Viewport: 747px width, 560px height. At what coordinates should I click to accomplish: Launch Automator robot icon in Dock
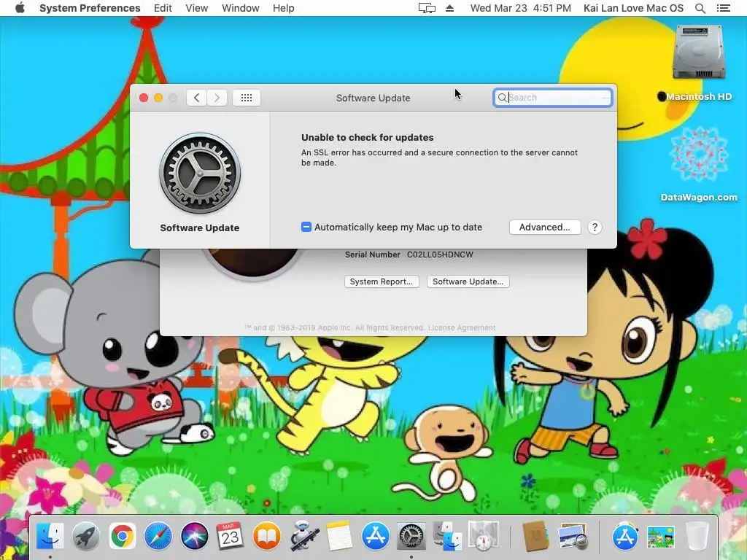pos(303,536)
